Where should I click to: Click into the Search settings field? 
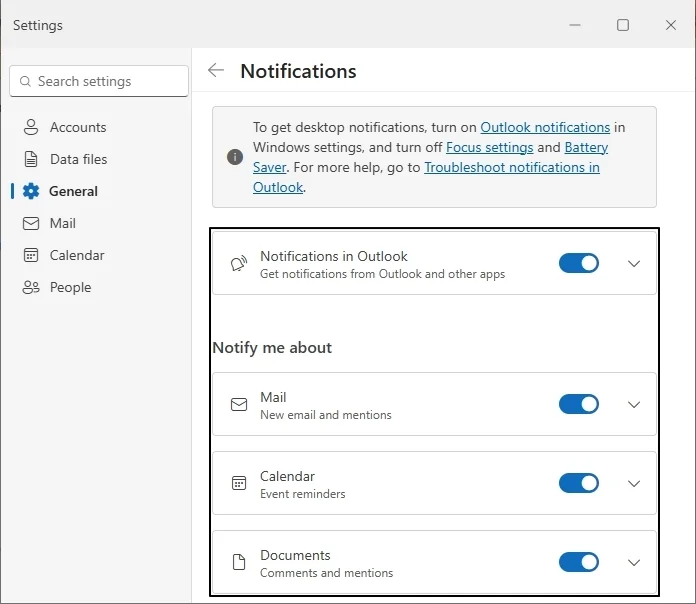click(99, 81)
